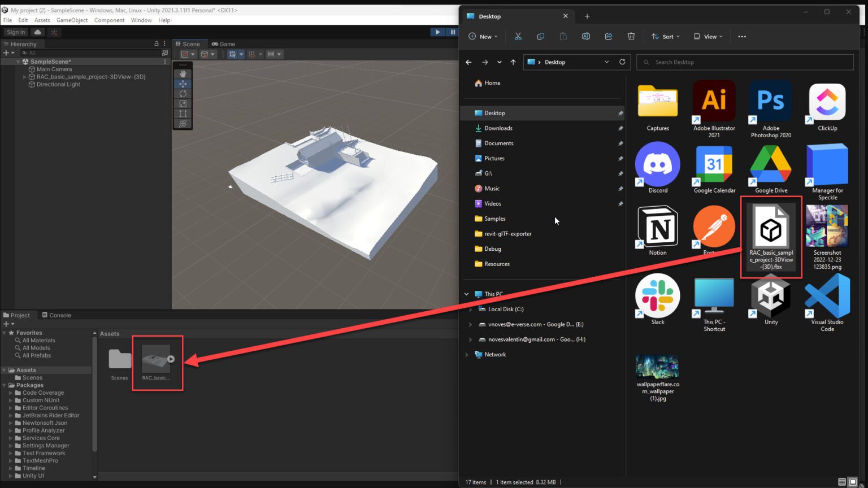
Task: Select the Rect Transform tool
Action: click(x=182, y=114)
